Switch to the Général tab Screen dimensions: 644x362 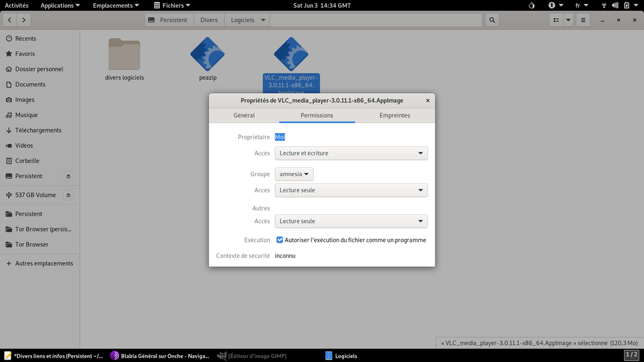coord(244,116)
